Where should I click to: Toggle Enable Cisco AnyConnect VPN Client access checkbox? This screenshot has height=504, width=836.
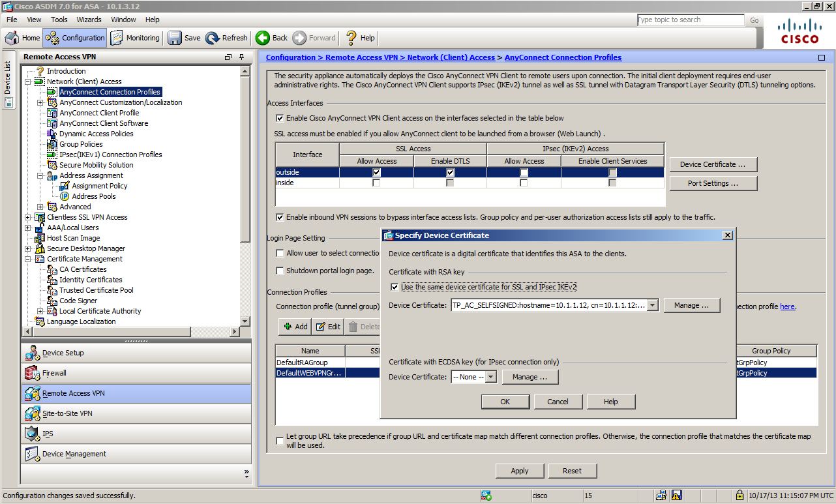tap(280, 118)
